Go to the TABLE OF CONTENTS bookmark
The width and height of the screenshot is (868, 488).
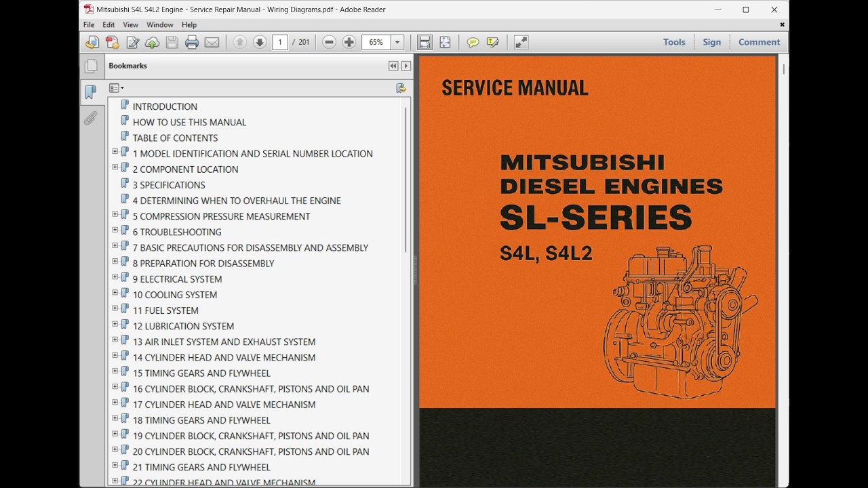pyautogui.click(x=175, y=138)
